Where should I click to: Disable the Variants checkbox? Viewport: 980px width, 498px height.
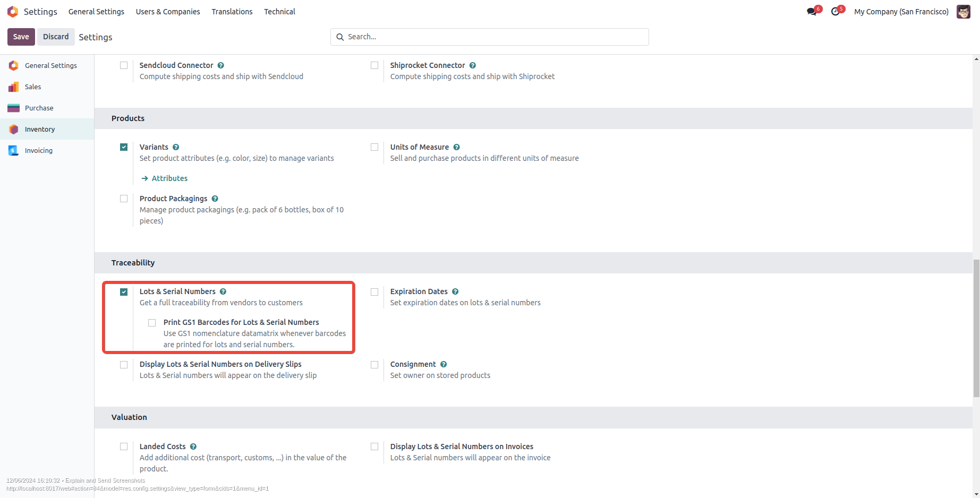click(124, 147)
